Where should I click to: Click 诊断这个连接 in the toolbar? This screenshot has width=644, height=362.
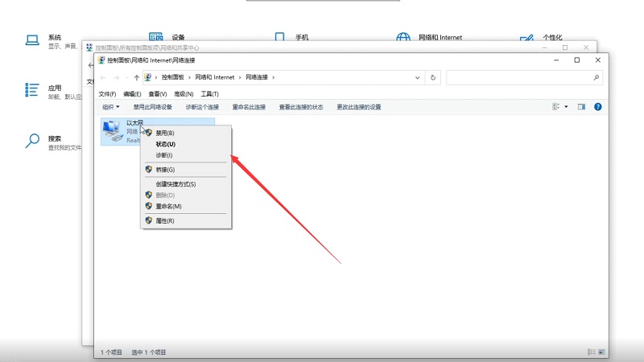202,107
